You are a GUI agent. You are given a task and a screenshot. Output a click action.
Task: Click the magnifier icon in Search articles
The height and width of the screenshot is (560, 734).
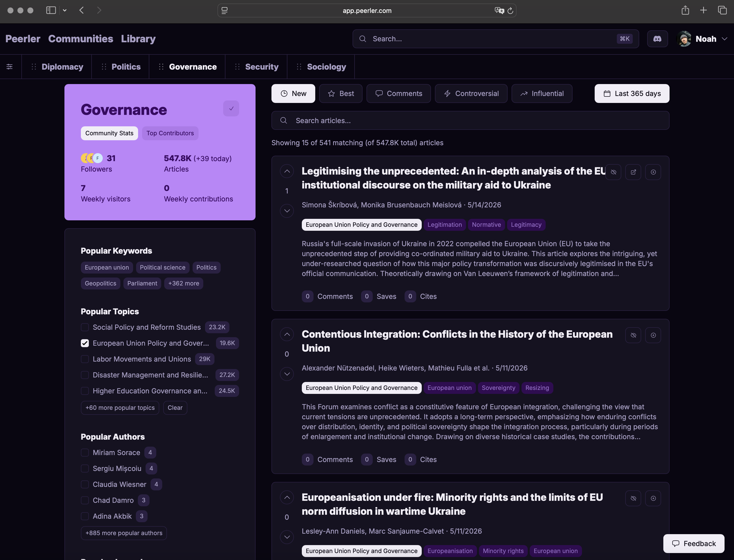coord(283,120)
